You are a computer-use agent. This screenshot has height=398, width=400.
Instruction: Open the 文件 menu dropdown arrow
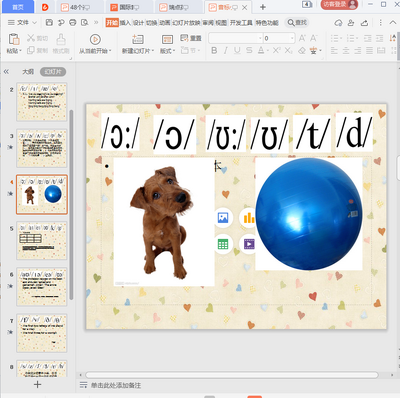click(35, 23)
